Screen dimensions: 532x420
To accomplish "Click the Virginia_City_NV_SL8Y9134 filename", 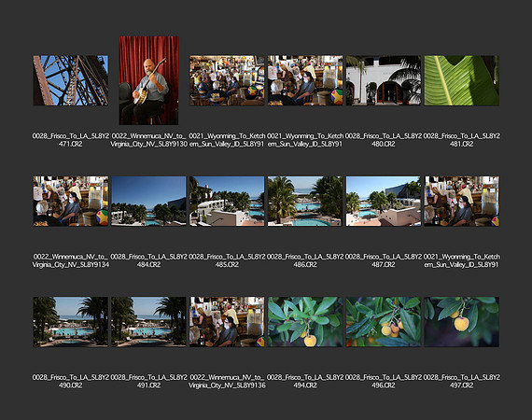I will point(71,260).
